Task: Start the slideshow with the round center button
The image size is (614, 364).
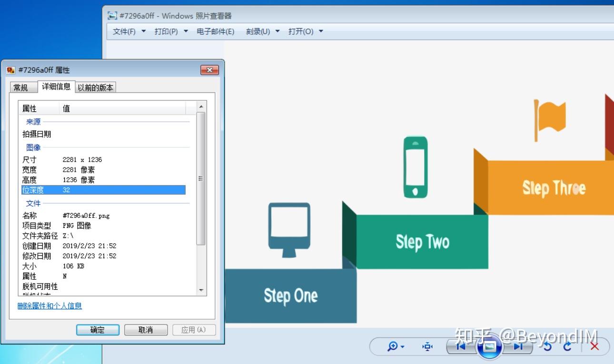Action: point(489,346)
